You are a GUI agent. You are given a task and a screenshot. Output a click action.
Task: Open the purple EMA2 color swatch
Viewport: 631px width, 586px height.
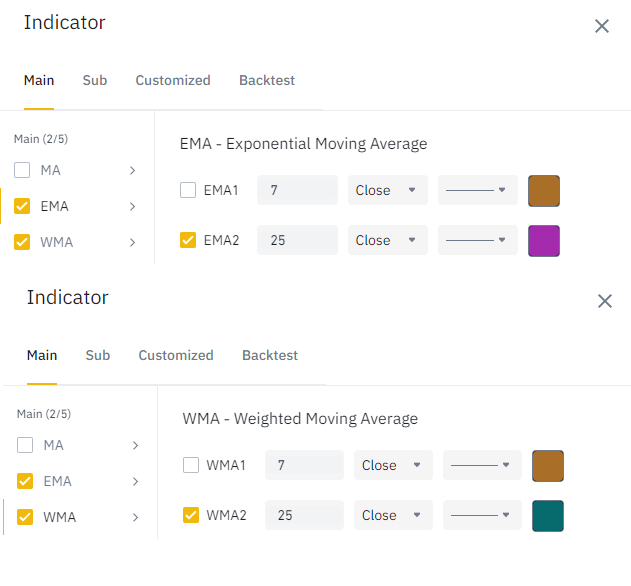(x=544, y=240)
